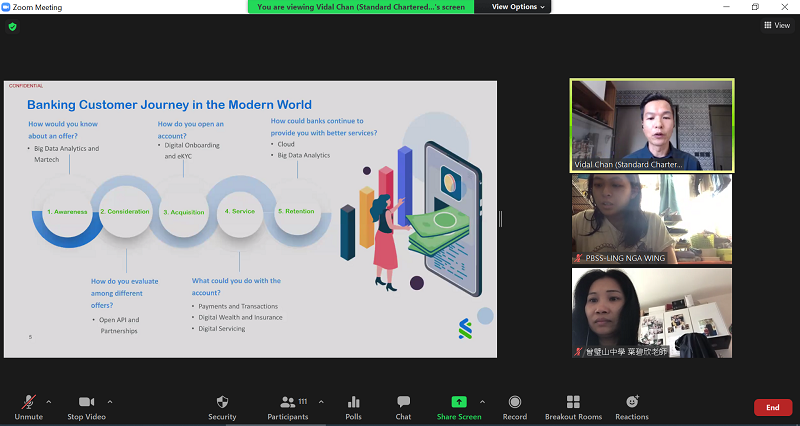
Task: Launch the Polls icon
Action: pyautogui.click(x=353, y=402)
